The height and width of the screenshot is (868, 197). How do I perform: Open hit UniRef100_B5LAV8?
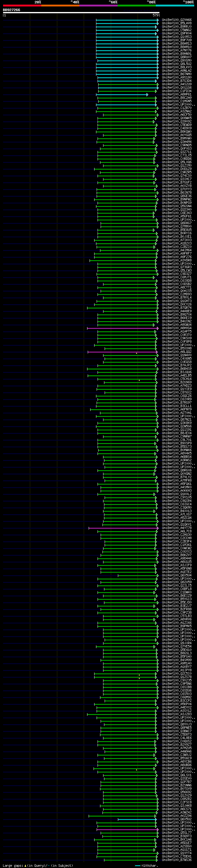coord(176,23)
